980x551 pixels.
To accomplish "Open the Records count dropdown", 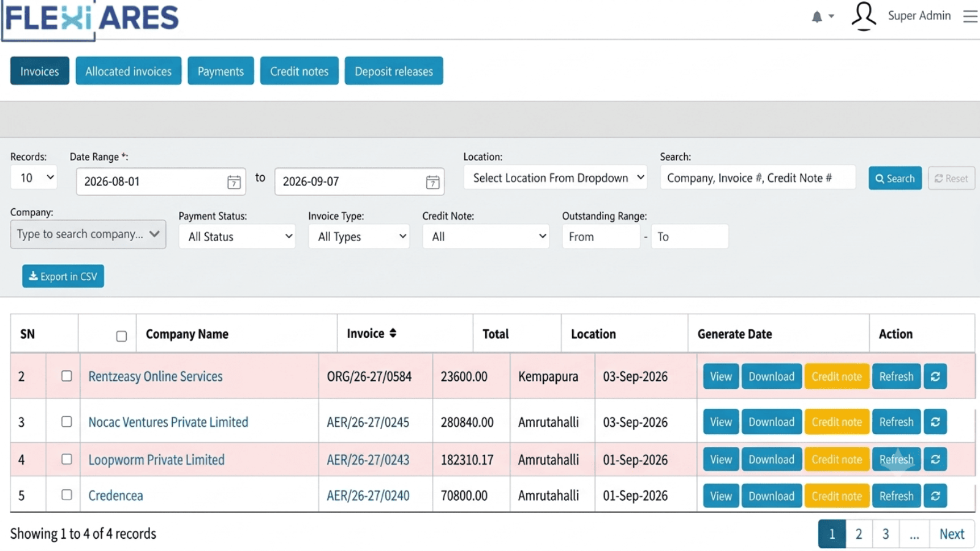I will pos(34,178).
